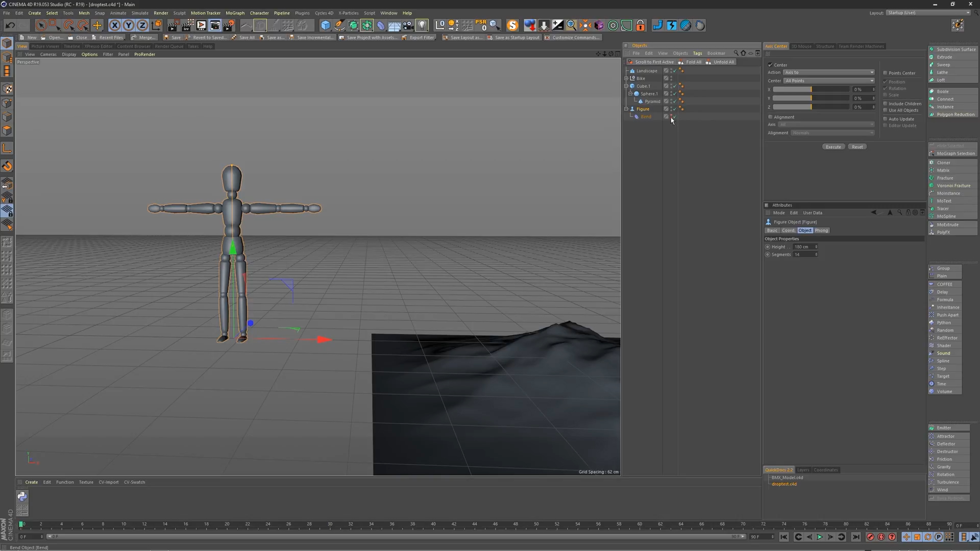Viewport: 980px width, 551px height.
Task: Click the Light bulb icon
Action: pos(422,25)
